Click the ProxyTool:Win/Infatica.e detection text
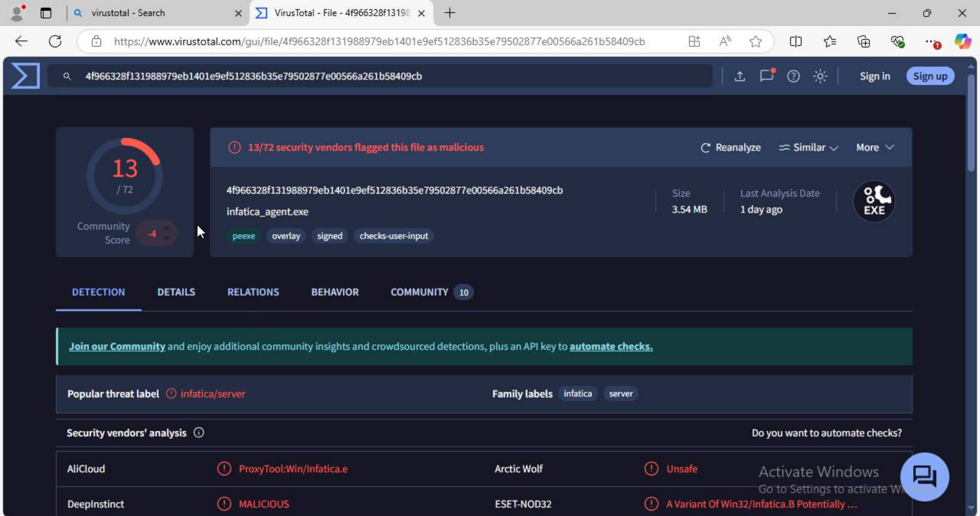980x516 pixels. tap(293, 469)
